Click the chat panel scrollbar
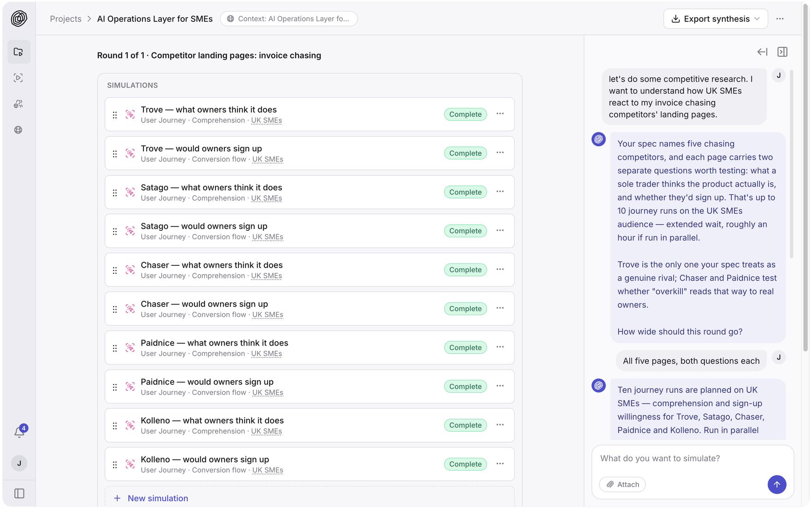The width and height of the screenshot is (812, 509). point(792,164)
